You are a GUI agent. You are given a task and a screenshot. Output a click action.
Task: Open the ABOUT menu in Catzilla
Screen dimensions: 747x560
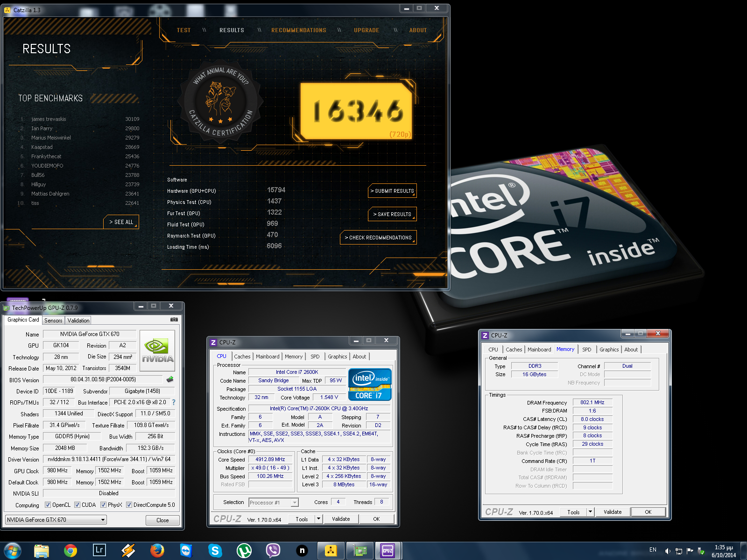coord(418,30)
